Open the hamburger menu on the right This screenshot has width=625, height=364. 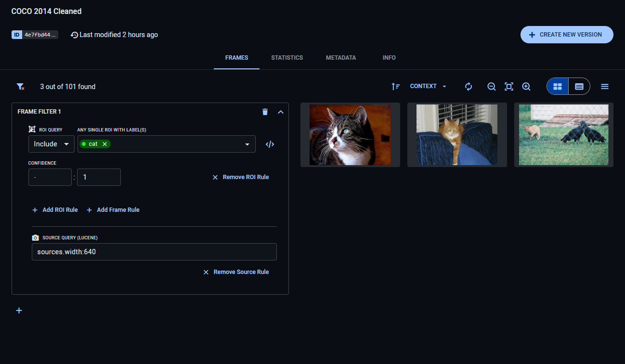(x=605, y=87)
